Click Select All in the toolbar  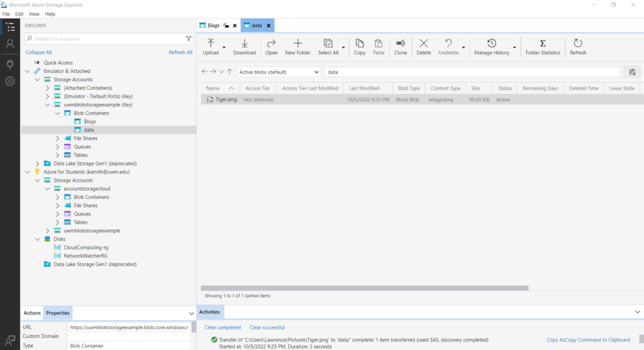point(328,47)
